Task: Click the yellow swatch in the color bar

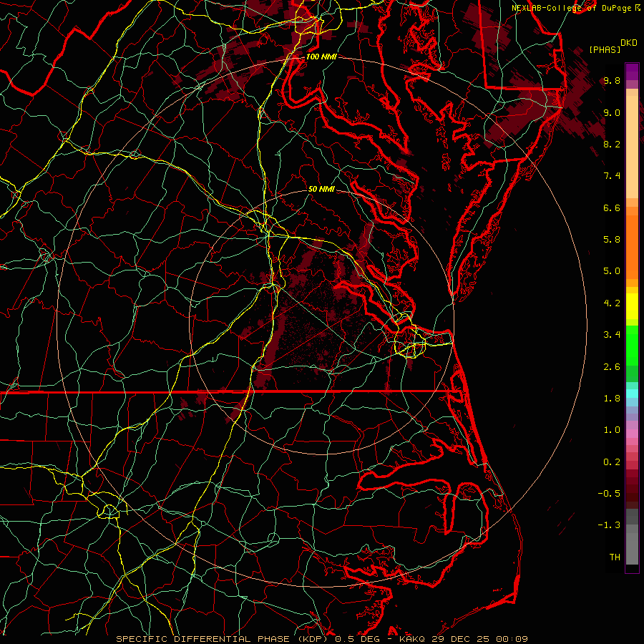Action: click(632, 306)
